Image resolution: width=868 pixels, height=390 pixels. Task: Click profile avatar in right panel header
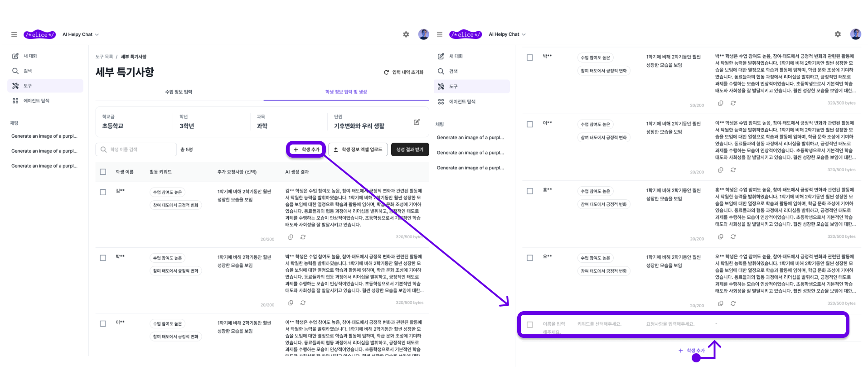pos(855,34)
